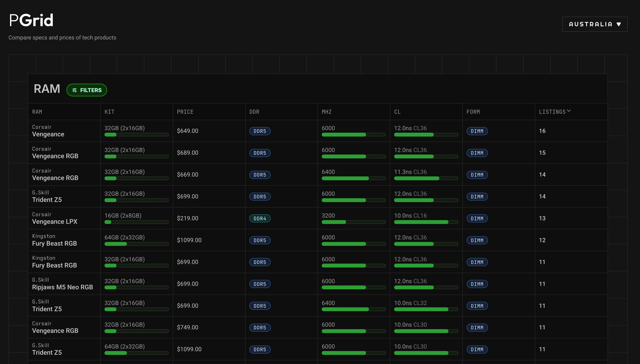Sort table by MHz column

pos(327,112)
